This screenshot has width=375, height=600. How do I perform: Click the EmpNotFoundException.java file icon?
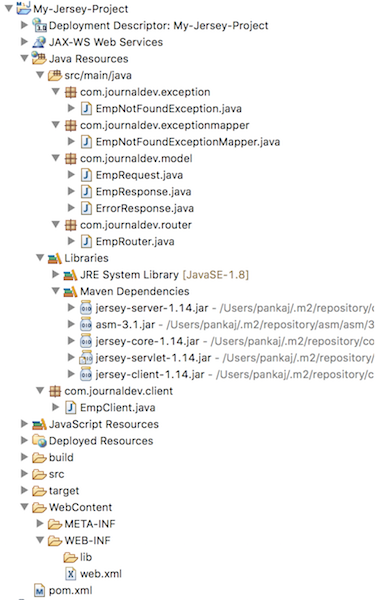pyautogui.click(x=86, y=109)
